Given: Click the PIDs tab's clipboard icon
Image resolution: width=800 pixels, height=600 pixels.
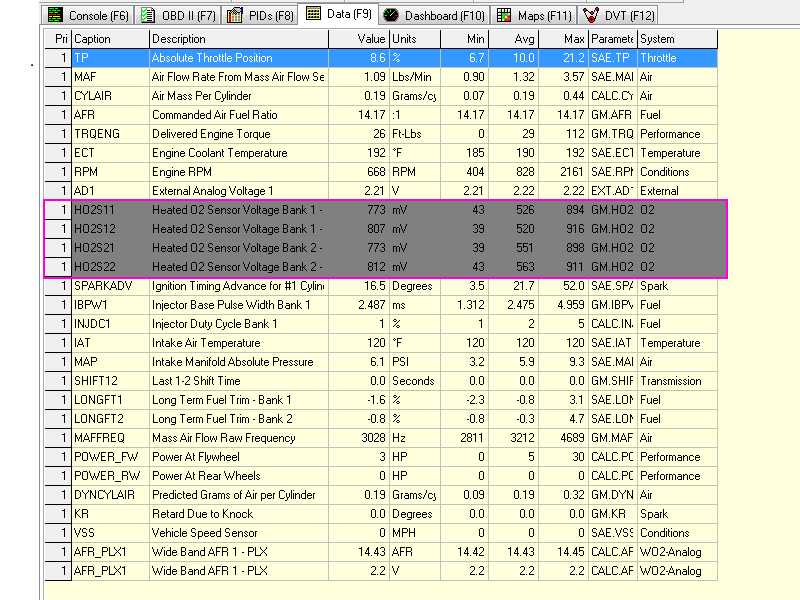Looking at the screenshot, I should click(235, 15).
